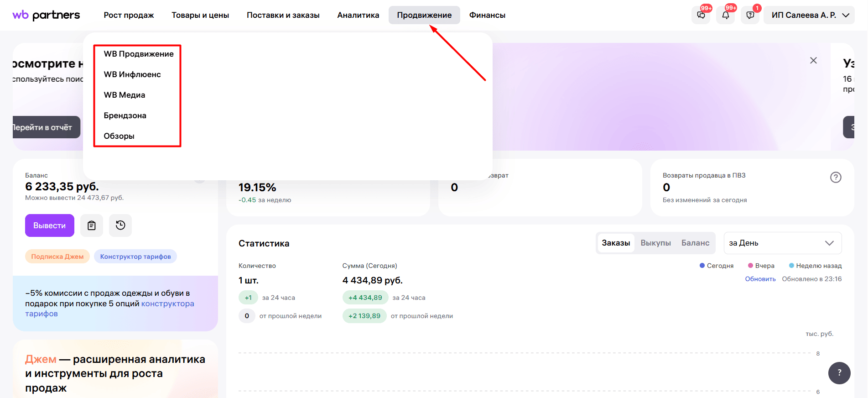Open the support feedback icon with badge
The image size is (868, 398).
pyautogui.click(x=750, y=15)
